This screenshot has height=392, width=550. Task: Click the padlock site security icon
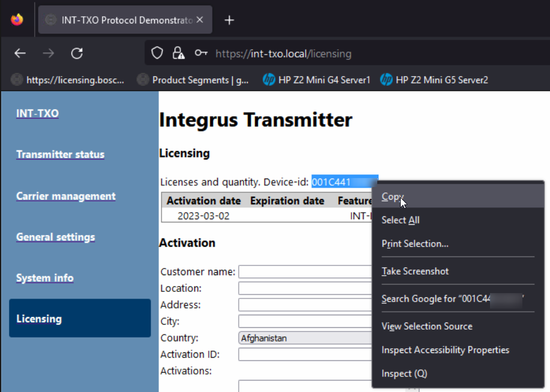[178, 53]
